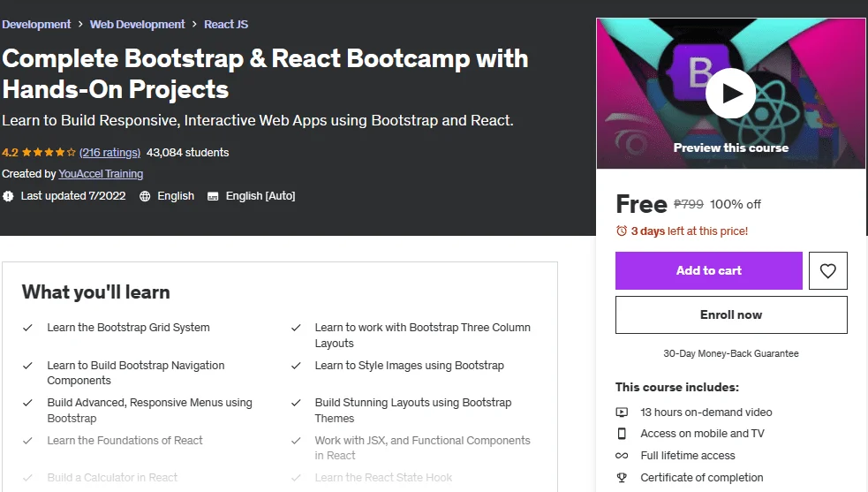Go to Web Development breadcrumb category
Screen dimensions: 868x492
point(137,25)
